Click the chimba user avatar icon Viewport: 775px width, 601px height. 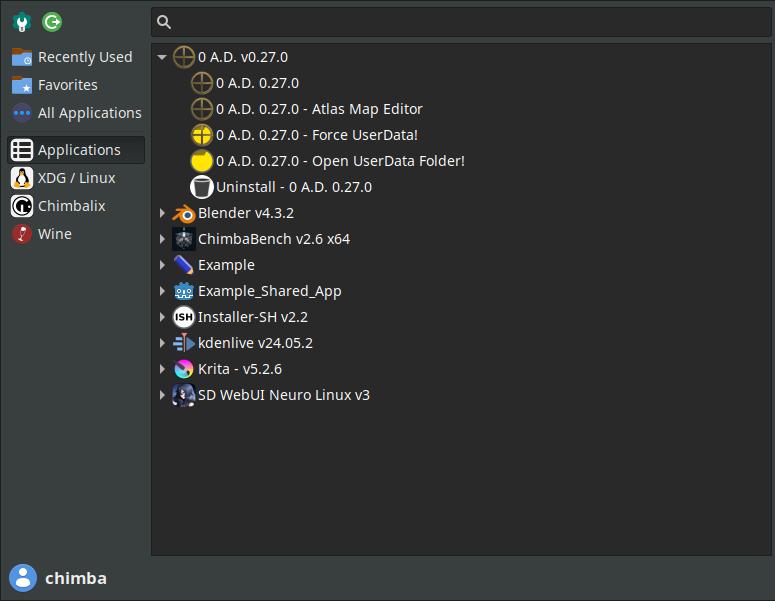point(22,577)
